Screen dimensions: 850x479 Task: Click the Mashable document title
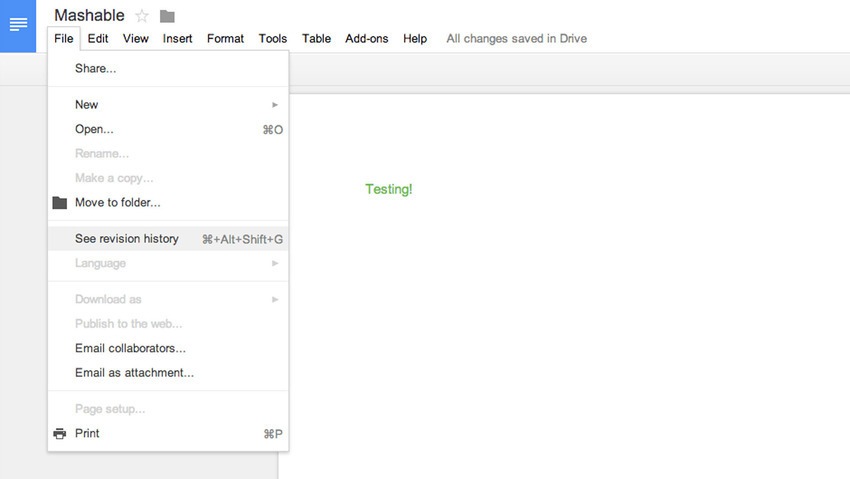(89, 16)
